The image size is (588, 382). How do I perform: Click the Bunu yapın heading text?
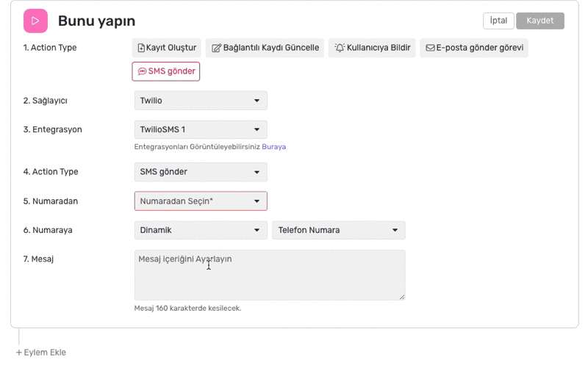[97, 21]
